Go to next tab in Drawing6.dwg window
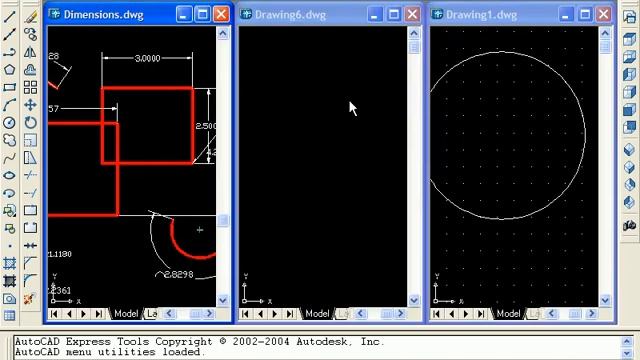The image size is (640, 360). (x=275, y=313)
